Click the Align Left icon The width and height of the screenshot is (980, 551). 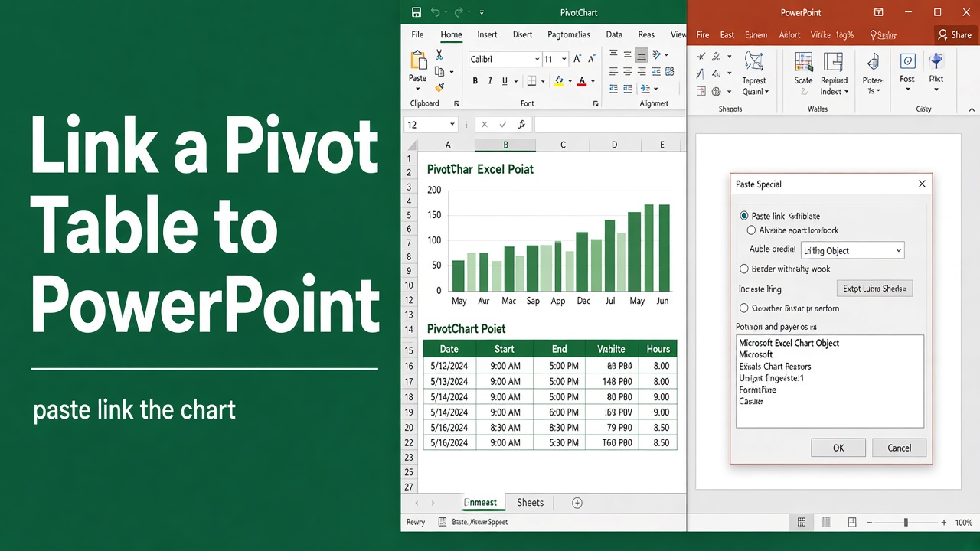pyautogui.click(x=613, y=72)
